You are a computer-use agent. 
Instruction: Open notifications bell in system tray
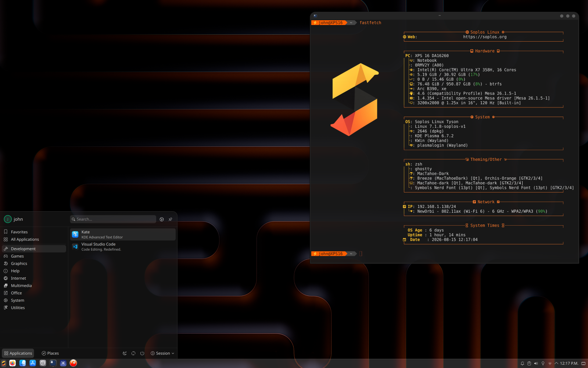click(522, 364)
